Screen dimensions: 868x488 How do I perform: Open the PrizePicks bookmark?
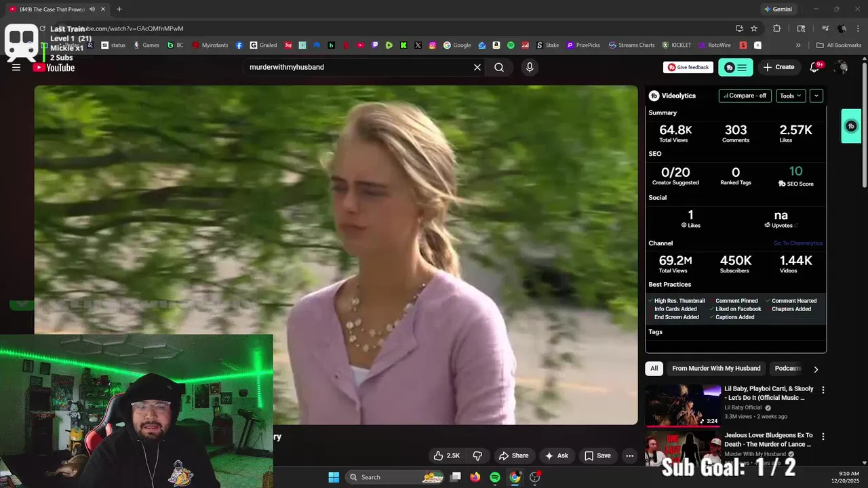point(583,45)
